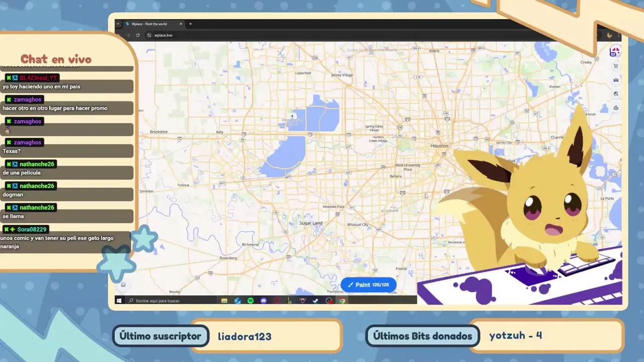Open the Chrome three-dot menu
The width and height of the screenshot is (644, 362).
618,35
